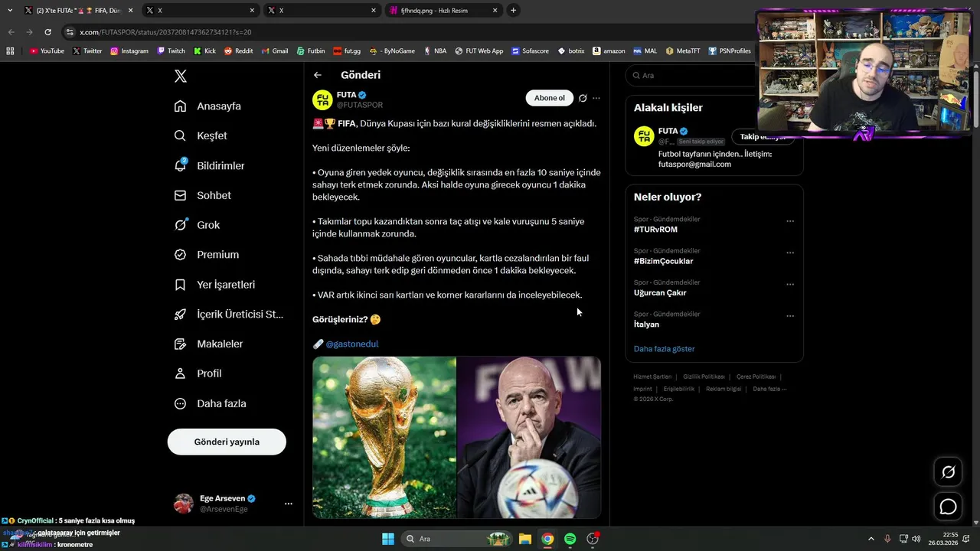Open Spotify from the taskbar
Viewport: 980px width, 551px height.
point(570,539)
